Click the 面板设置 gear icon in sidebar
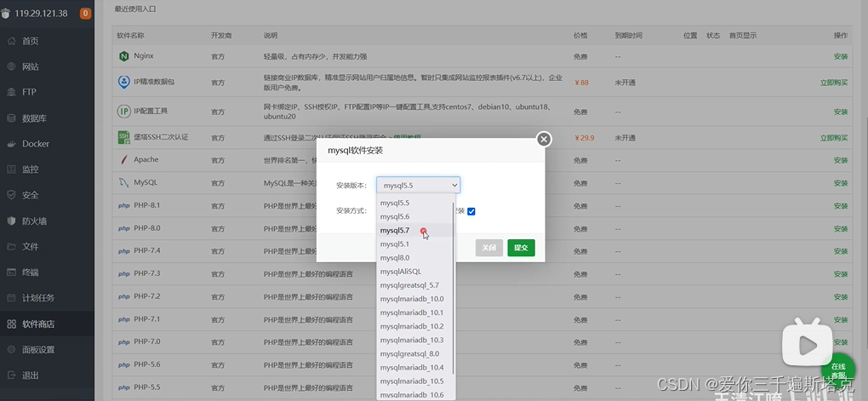Screen dimensions: 868x401 coord(11,349)
